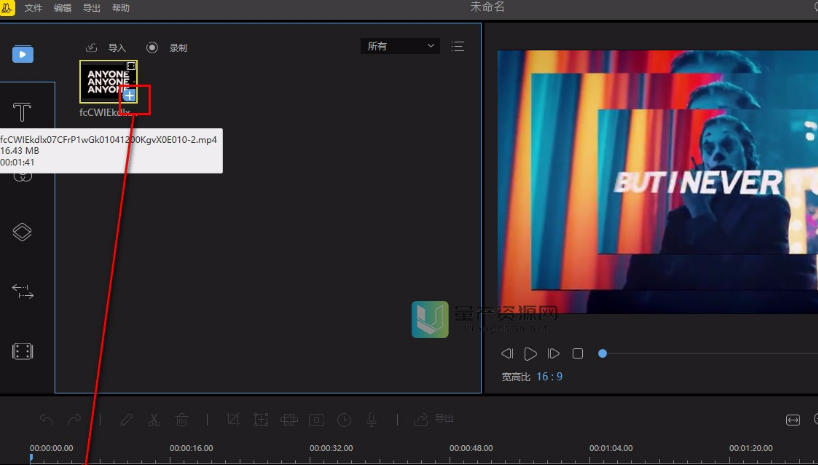This screenshot has height=465, width=818.
Task: Click the preview progress slider handle
Action: pos(603,354)
